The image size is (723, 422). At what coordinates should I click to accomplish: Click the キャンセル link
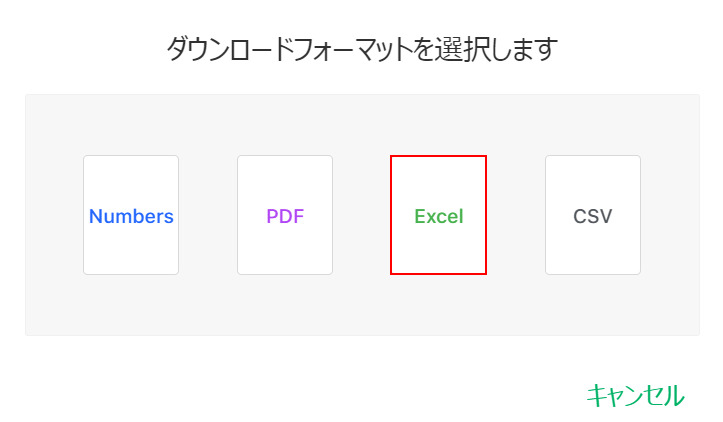tap(635, 395)
